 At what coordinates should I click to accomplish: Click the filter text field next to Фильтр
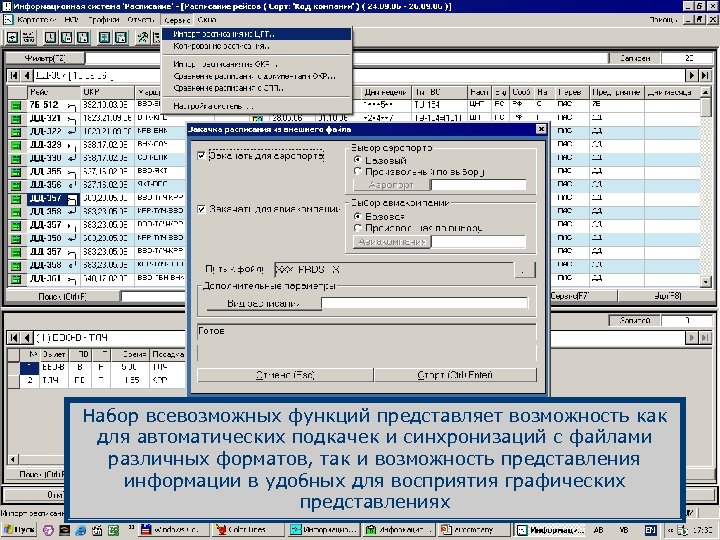click(347, 58)
